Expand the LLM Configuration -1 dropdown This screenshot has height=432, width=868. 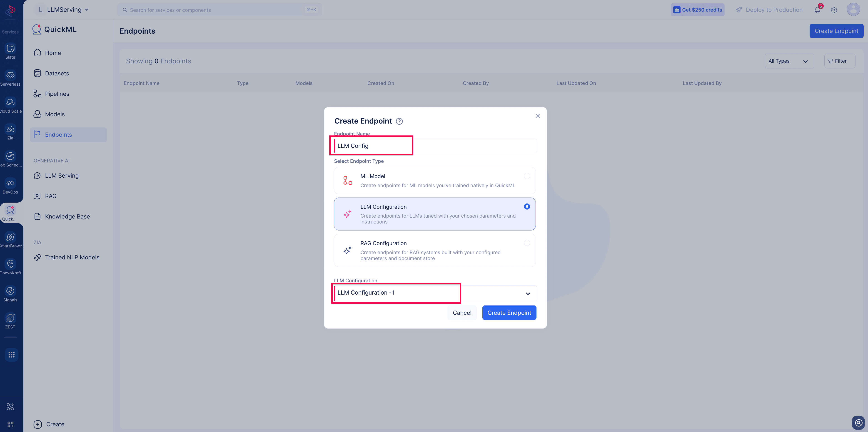(435, 293)
